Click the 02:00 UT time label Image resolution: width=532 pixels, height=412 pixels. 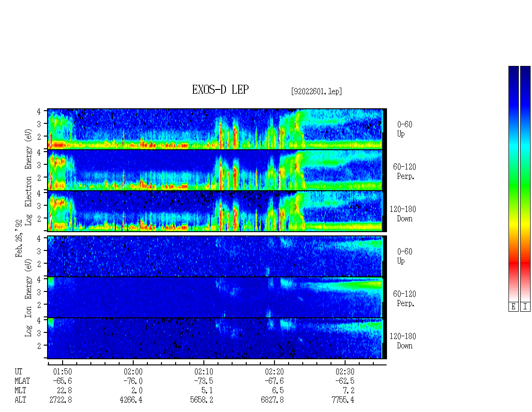[x=133, y=372]
